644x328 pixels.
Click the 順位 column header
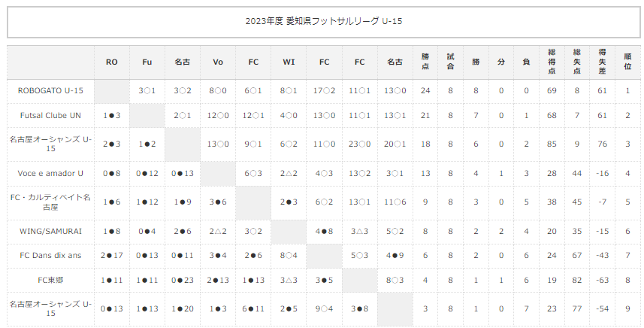tap(627, 62)
